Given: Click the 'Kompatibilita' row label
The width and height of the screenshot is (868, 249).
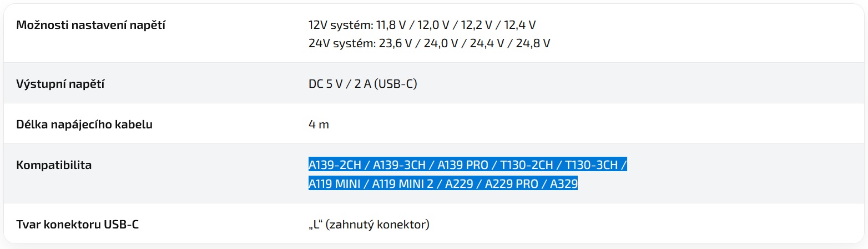Looking at the screenshot, I should [x=54, y=165].
